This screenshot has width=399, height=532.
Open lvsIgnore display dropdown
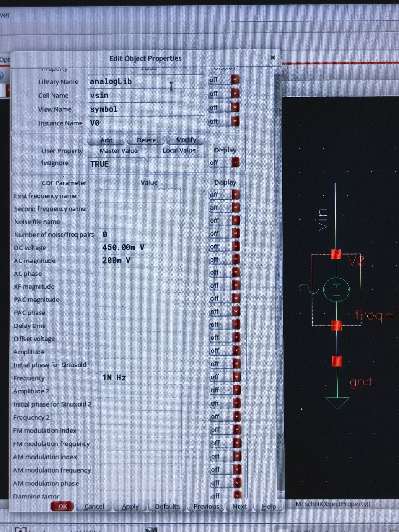(224, 163)
